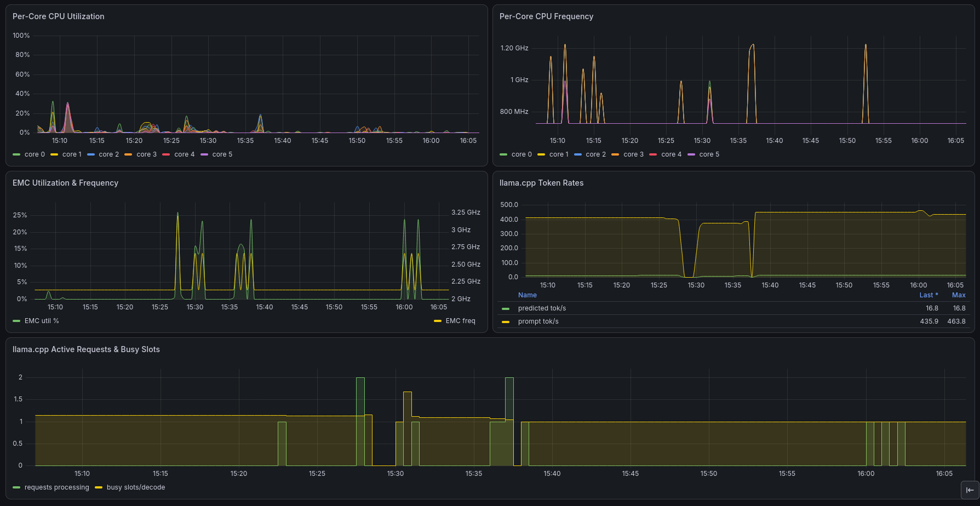Click yellow color swatch for core 1 in CPU Frequency
The width and height of the screenshot is (980, 506).
[541, 154]
